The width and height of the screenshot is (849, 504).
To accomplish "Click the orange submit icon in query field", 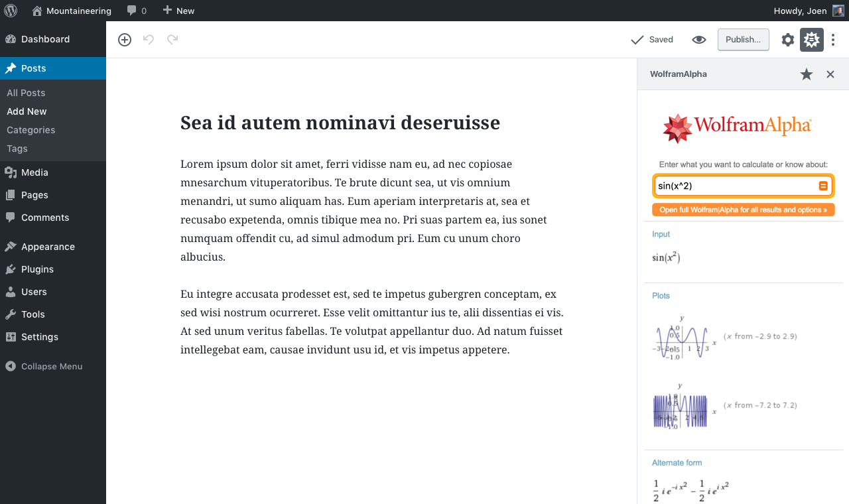I will pos(823,186).
